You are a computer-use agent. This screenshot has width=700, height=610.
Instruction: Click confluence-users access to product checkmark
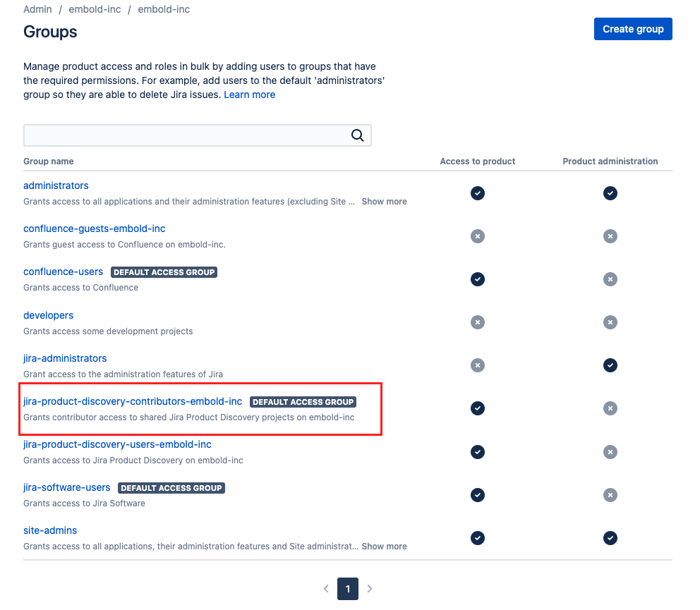pos(477,279)
